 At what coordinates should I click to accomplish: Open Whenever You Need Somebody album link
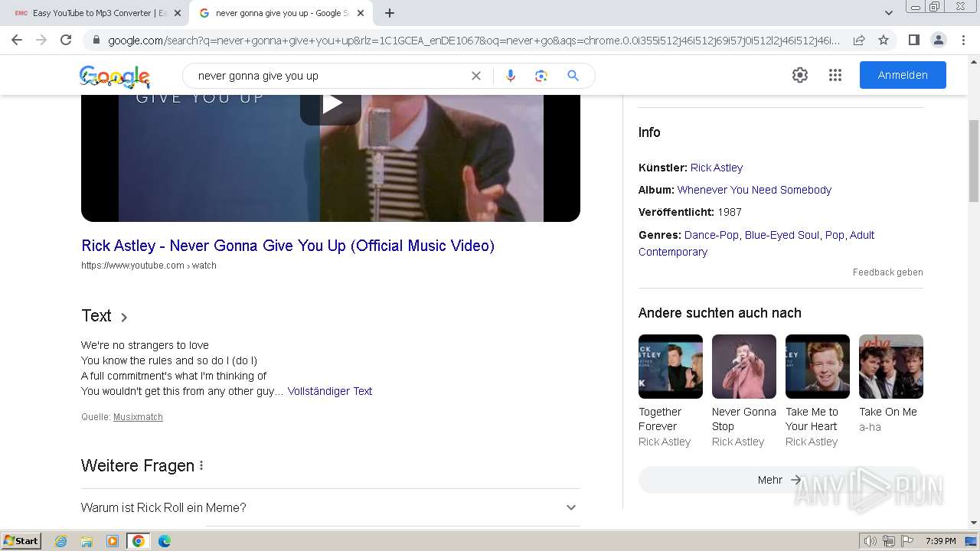pos(754,190)
